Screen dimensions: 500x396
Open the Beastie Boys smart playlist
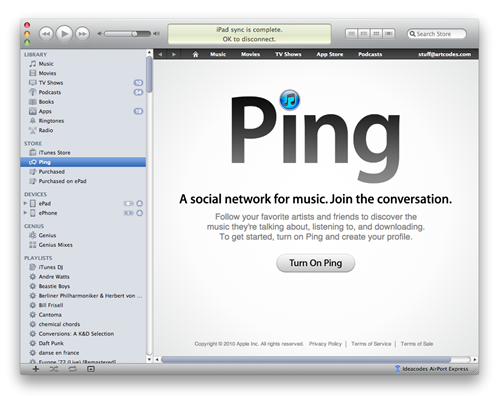(83, 286)
